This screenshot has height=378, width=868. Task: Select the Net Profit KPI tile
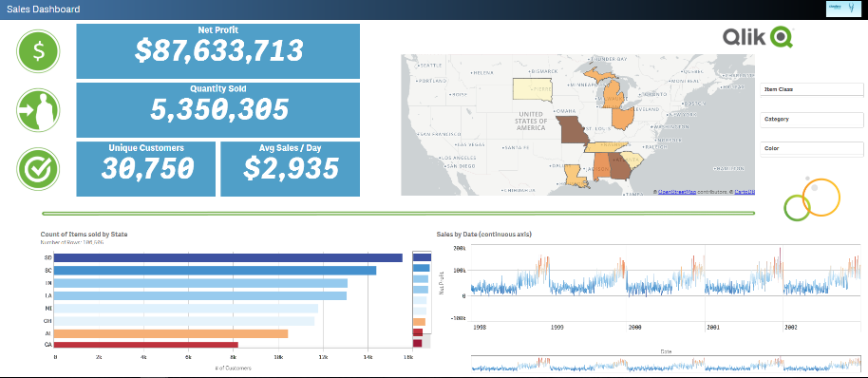pyautogui.click(x=218, y=51)
